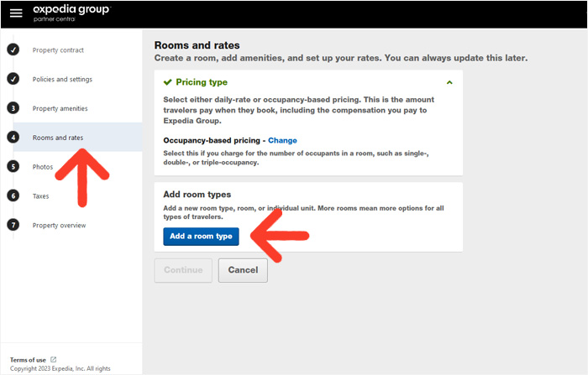Go to Property amenities step

click(x=60, y=109)
